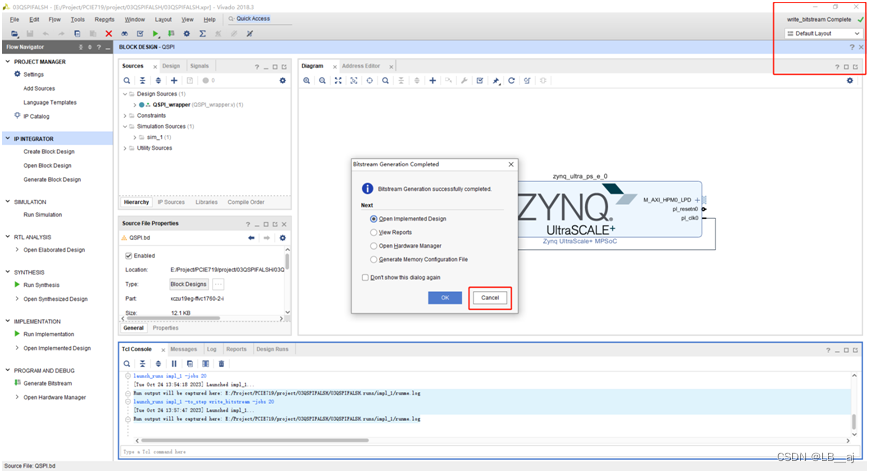This screenshot has width=869, height=473.
Task: Click Run Implementation in Flow Navigator
Action: (x=48, y=334)
